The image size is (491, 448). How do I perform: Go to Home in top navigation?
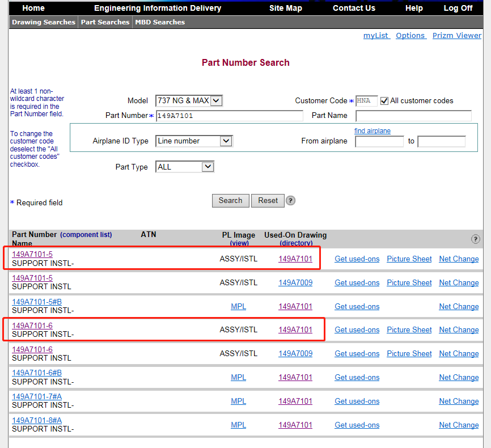coord(33,8)
